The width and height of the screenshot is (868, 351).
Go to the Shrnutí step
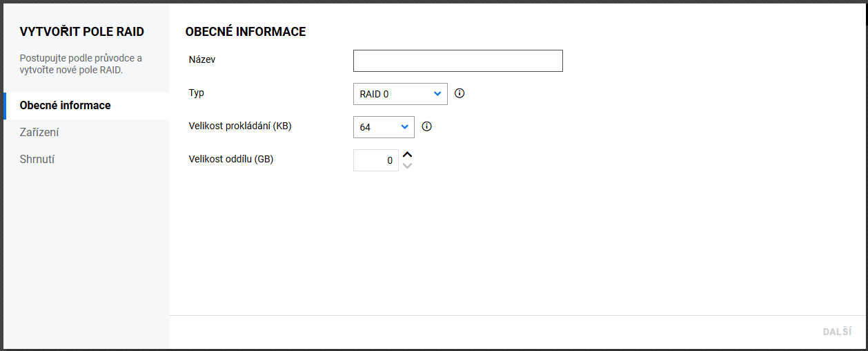[37, 159]
